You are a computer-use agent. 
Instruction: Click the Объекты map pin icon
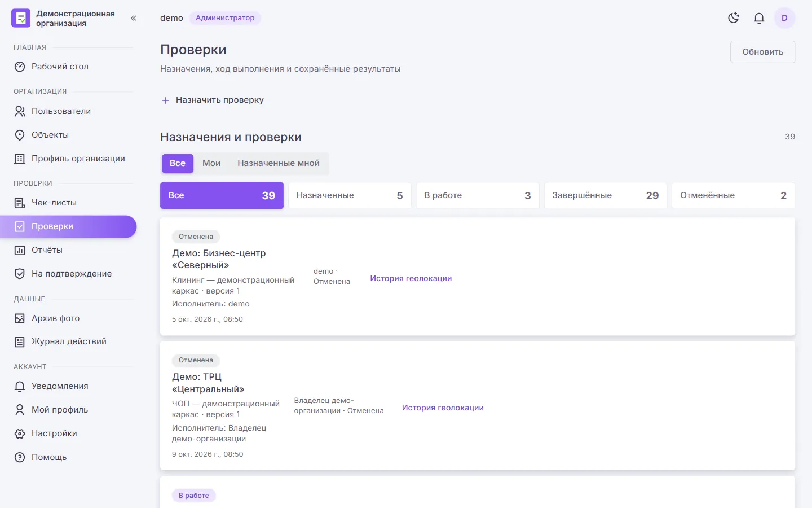(20, 135)
